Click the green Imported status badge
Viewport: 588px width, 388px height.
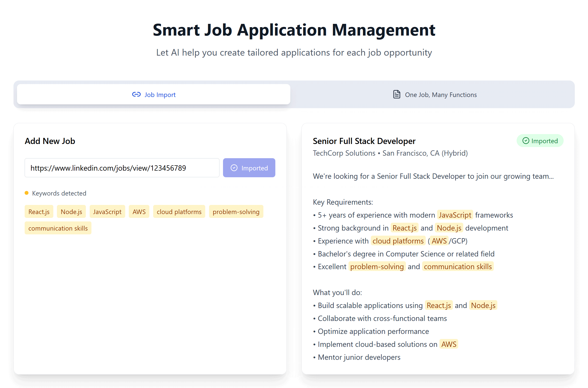540,141
